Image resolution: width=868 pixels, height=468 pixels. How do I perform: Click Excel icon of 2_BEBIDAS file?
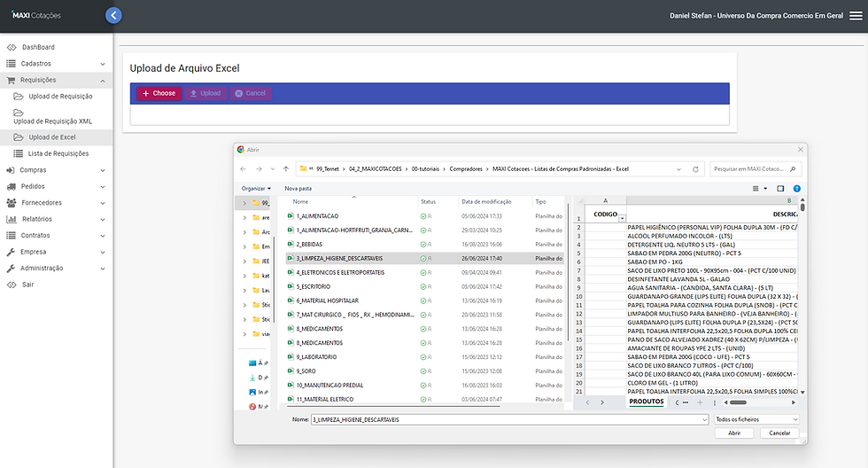[x=291, y=245]
